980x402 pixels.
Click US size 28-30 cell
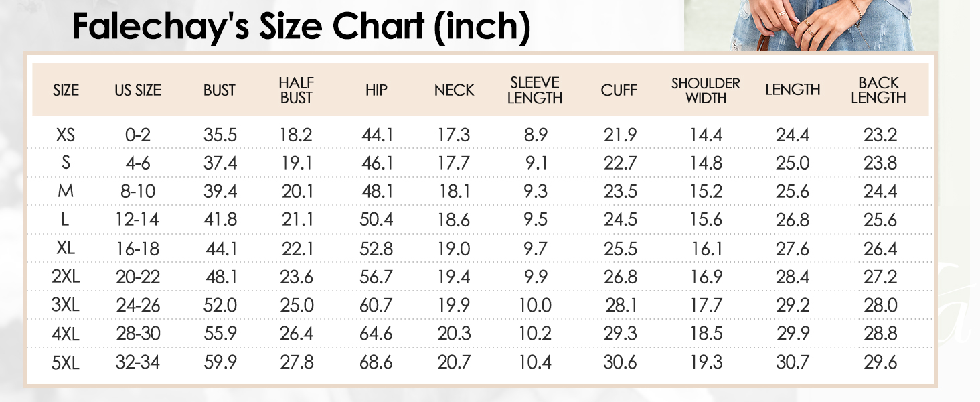click(137, 334)
